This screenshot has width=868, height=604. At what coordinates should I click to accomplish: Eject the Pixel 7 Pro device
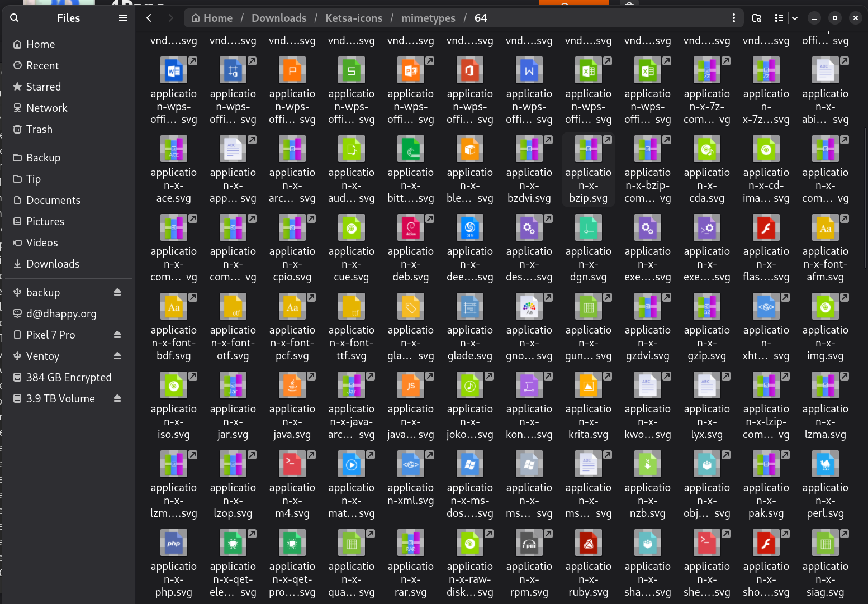pyautogui.click(x=117, y=335)
